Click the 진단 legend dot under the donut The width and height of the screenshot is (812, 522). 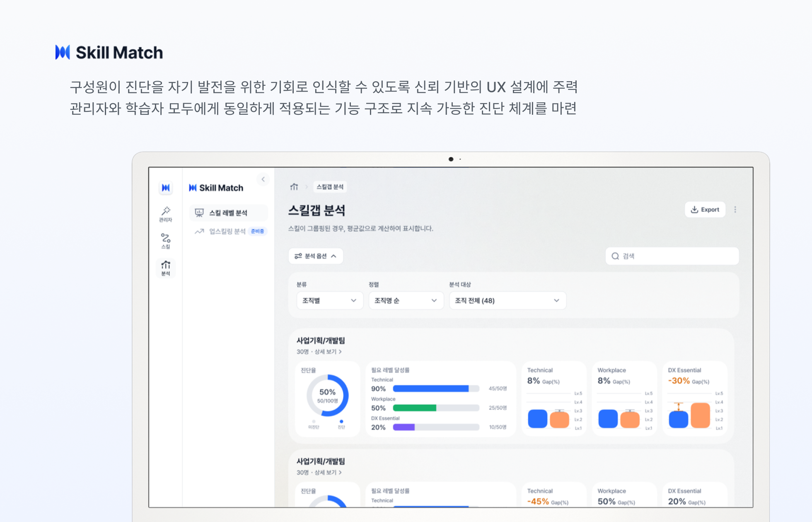(341, 421)
